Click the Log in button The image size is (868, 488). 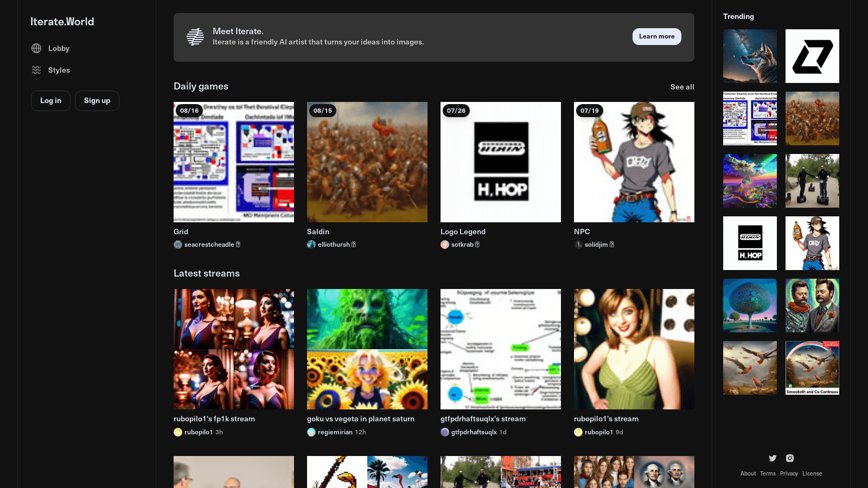click(50, 101)
